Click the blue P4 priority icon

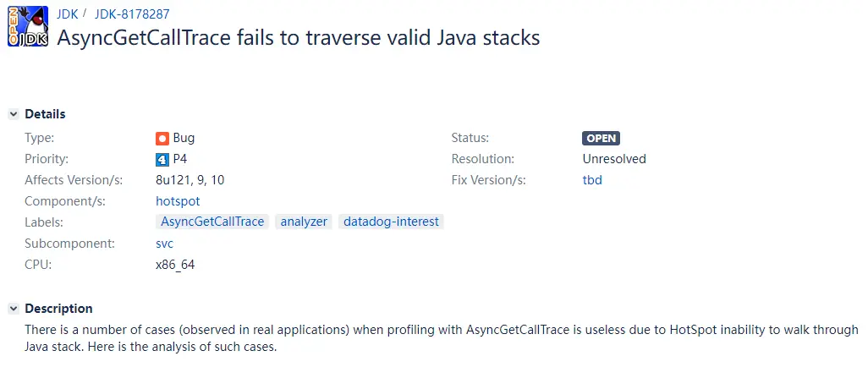point(162,159)
